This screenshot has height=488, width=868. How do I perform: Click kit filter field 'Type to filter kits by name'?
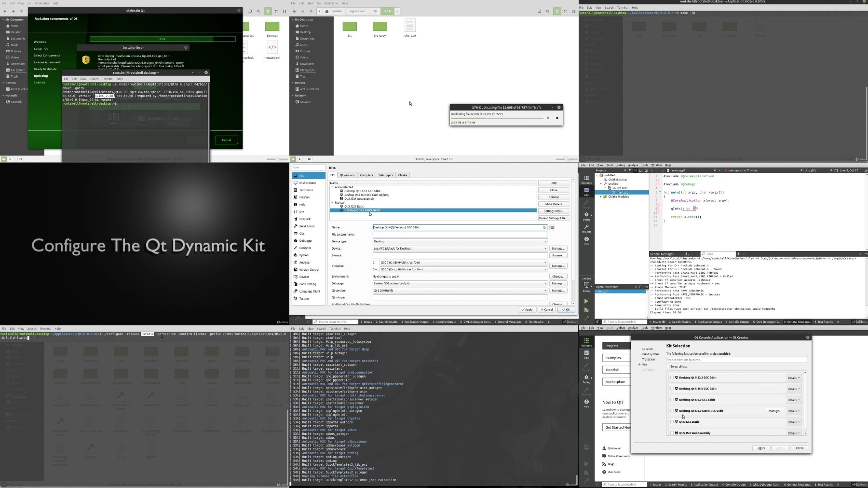click(x=736, y=360)
